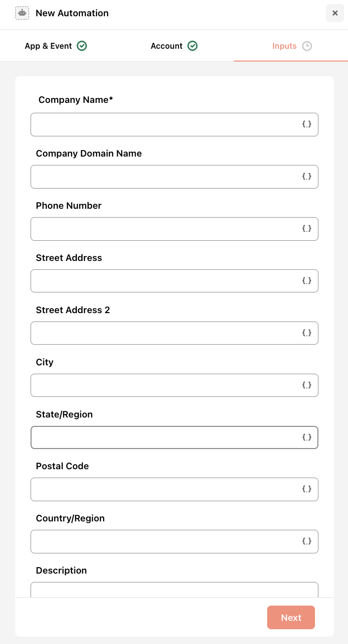Insert variable in Street Address field
This screenshot has width=348, height=644.
pos(307,281)
